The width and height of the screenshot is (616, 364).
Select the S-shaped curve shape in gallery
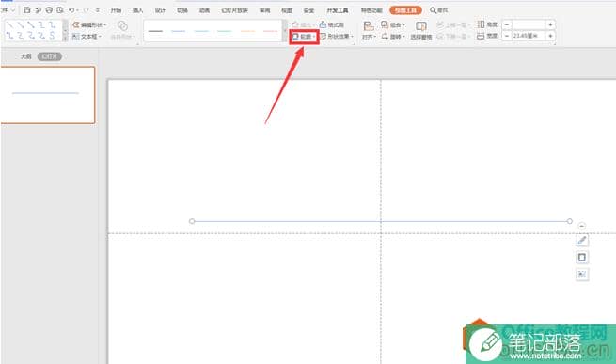(52, 36)
